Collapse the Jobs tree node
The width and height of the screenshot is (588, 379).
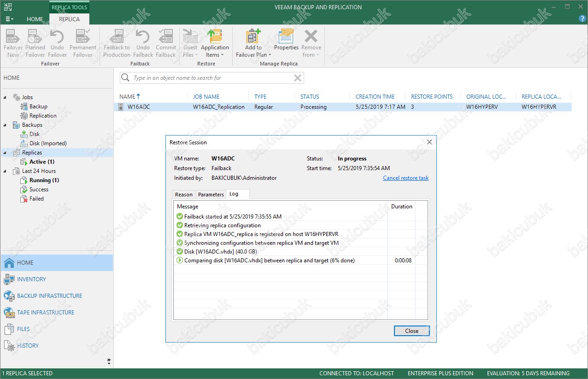(6, 97)
